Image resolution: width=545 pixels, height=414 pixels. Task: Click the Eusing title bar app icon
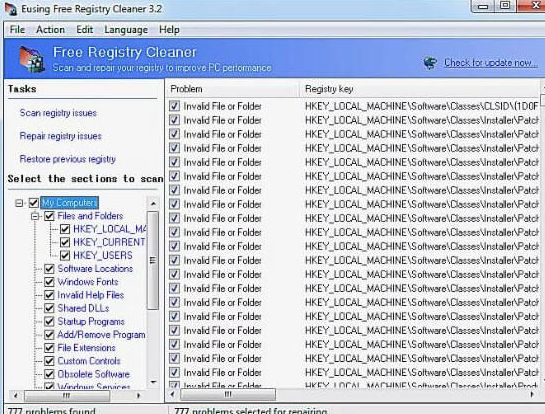(x=11, y=9)
